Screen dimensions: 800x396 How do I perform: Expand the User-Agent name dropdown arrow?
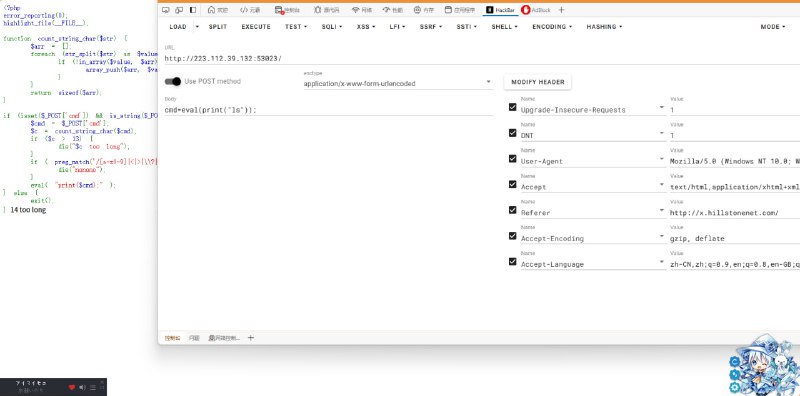[662, 159]
